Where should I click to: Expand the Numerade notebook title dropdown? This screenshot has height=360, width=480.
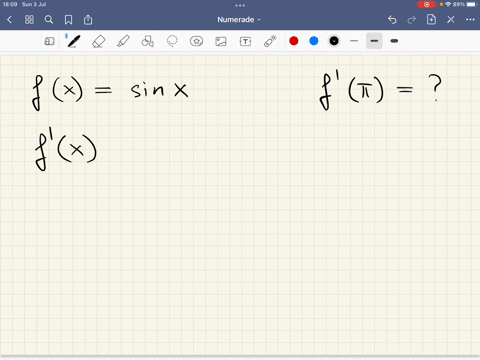click(x=239, y=20)
